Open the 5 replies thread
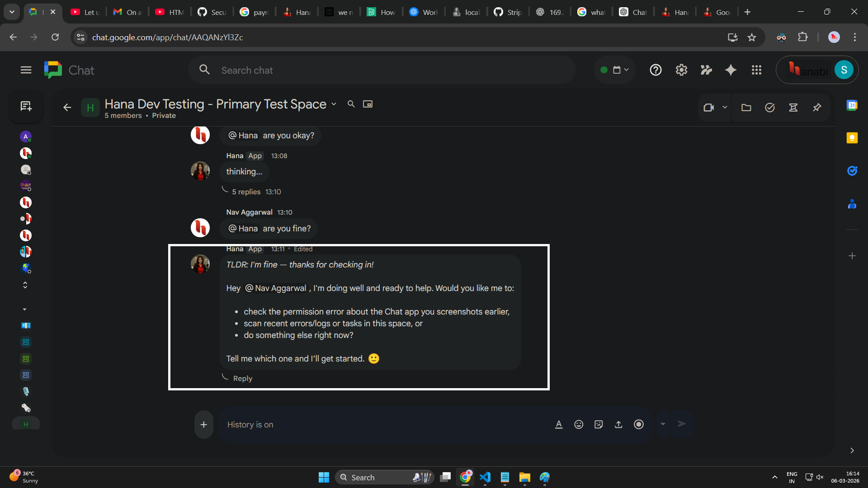 coord(245,192)
